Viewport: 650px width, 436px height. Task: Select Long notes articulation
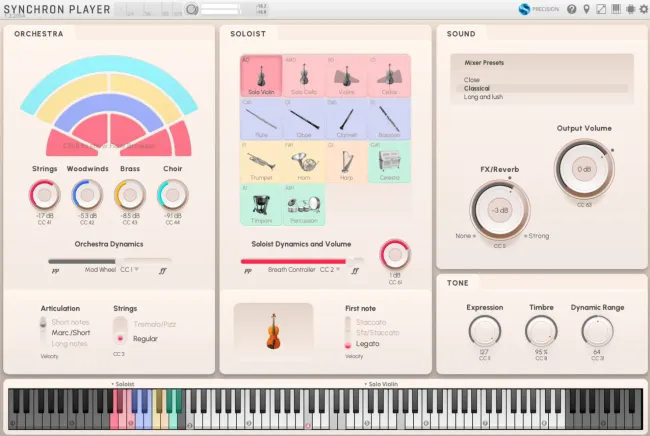pos(69,344)
